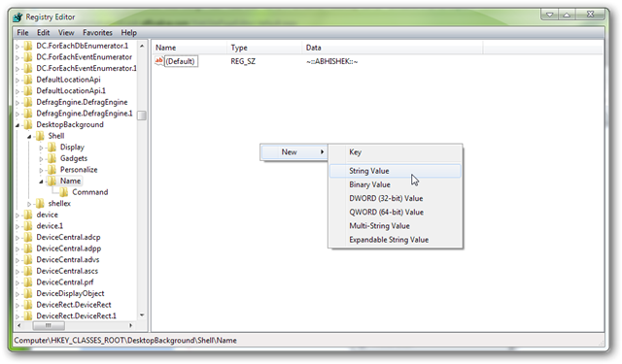Select DWORD (32-bit) Value option
The height and width of the screenshot is (364, 622).
(x=396, y=198)
